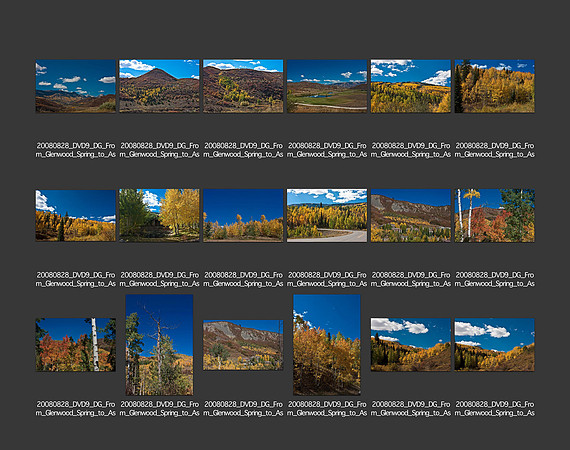Select the rocky cliff photo with houses below
Screen dimensions: 570x450
click(x=411, y=215)
